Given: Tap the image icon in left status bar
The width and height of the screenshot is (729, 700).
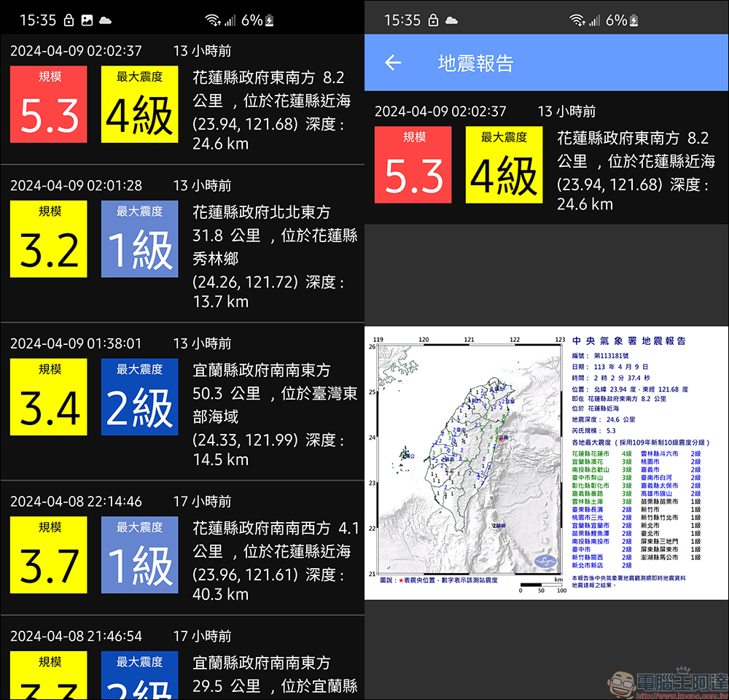Looking at the screenshot, I should pos(87,20).
